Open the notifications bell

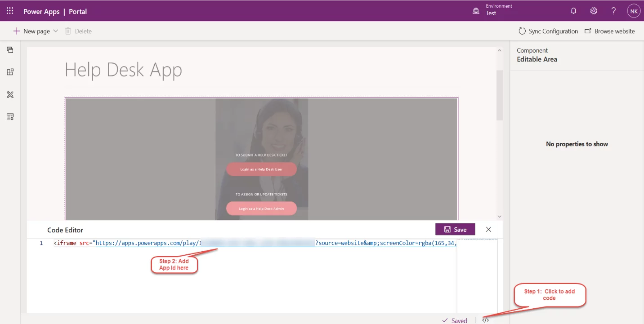pyautogui.click(x=573, y=11)
